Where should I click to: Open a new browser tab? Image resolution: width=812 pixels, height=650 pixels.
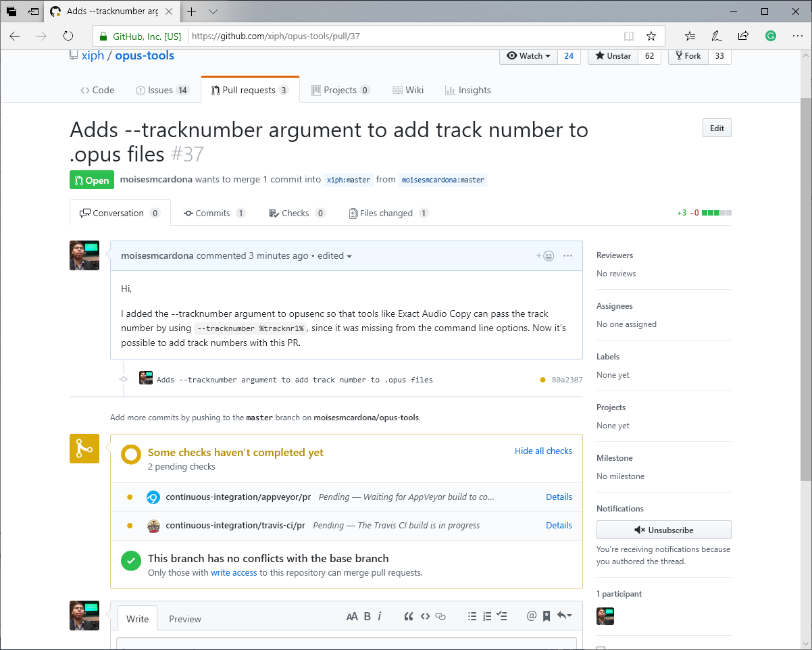tap(192, 11)
